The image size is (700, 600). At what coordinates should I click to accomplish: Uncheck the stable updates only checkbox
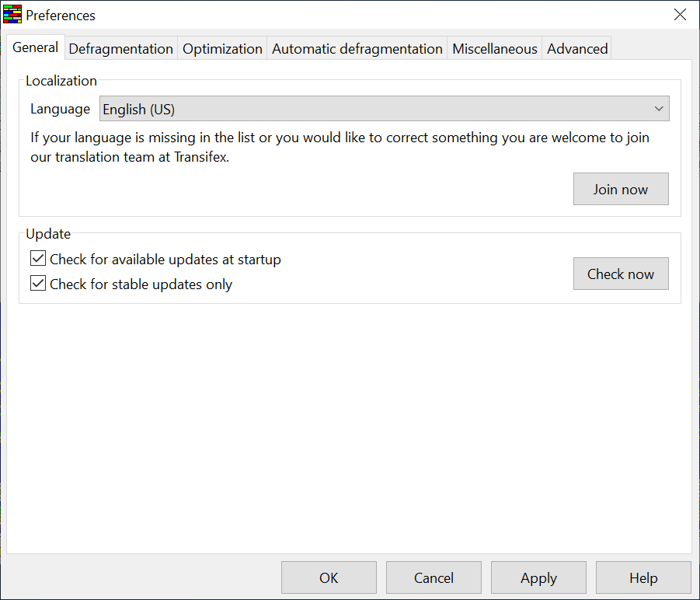coord(38,284)
